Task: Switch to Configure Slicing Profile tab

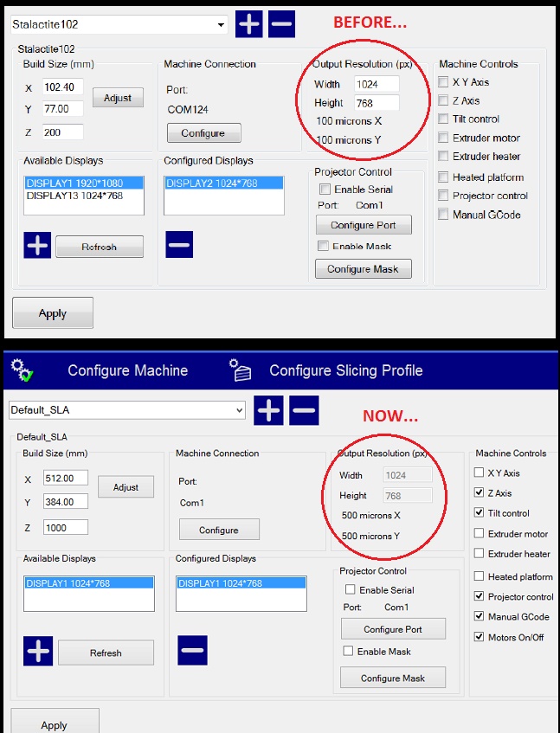Action: (345, 370)
